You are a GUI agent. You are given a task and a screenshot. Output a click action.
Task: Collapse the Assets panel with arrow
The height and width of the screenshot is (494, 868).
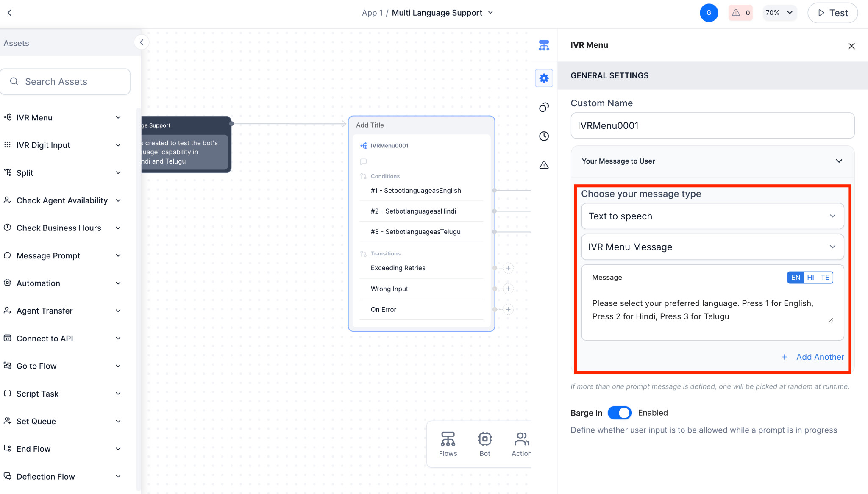point(142,42)
